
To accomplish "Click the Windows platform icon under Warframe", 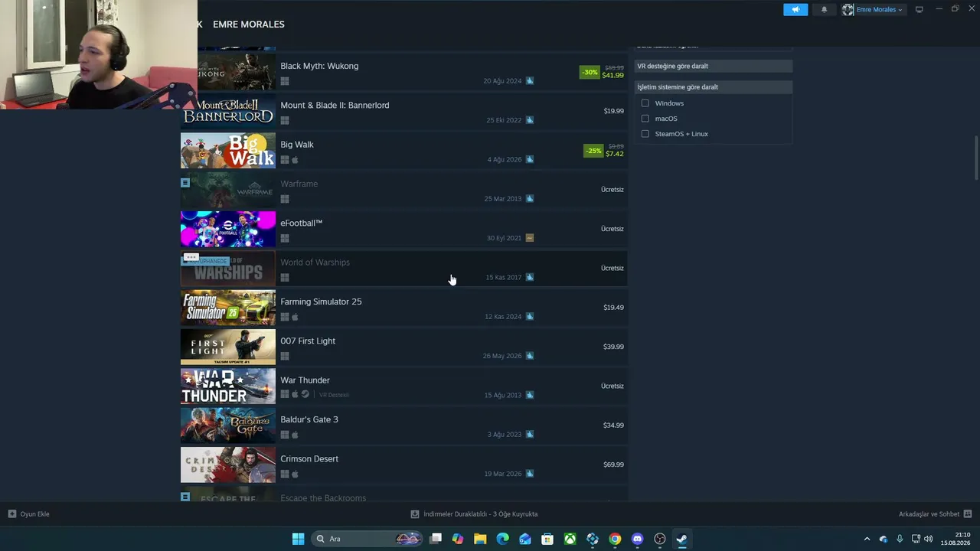I will point(285,199).
